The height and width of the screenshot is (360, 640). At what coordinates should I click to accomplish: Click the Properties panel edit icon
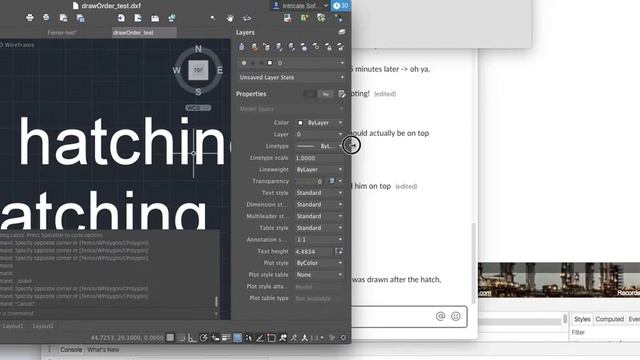tap(342, 94)
